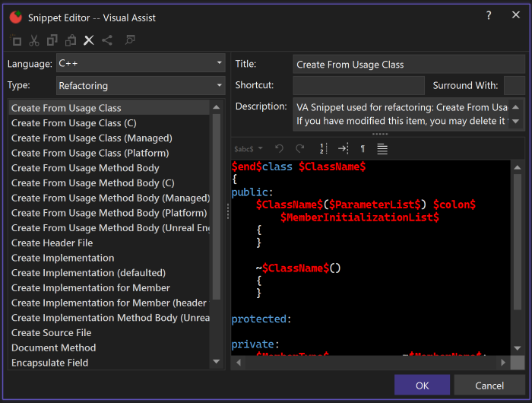Open the Language dropdown
Viewport: 532px width, 403px height.
(x=141, y=63)
